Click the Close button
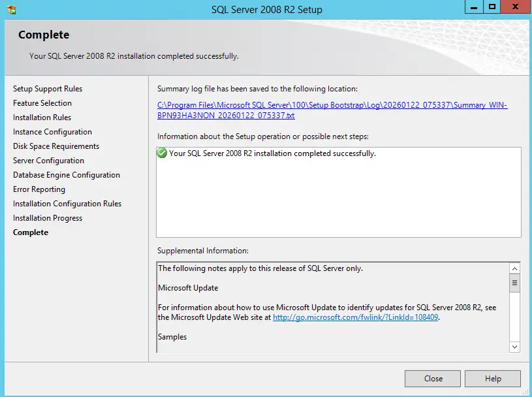The width and height of the screenshot is (532, 397). [x=432, y=378]
